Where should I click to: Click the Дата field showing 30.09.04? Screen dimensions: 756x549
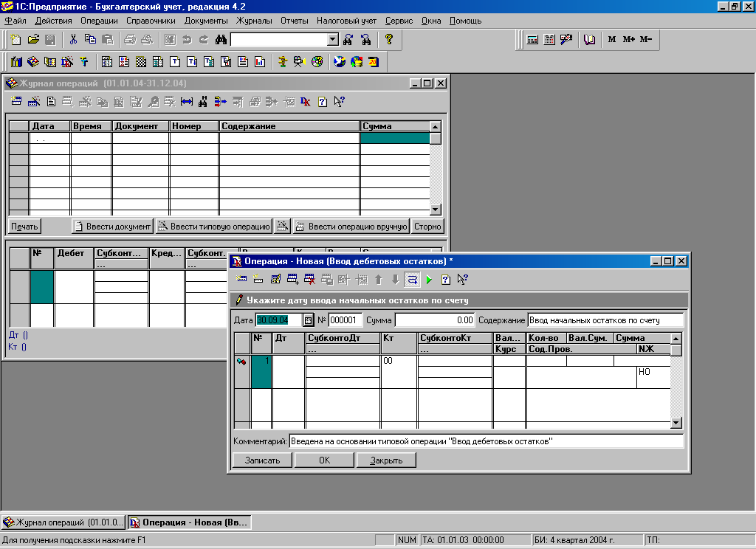[x=278, y=320]
